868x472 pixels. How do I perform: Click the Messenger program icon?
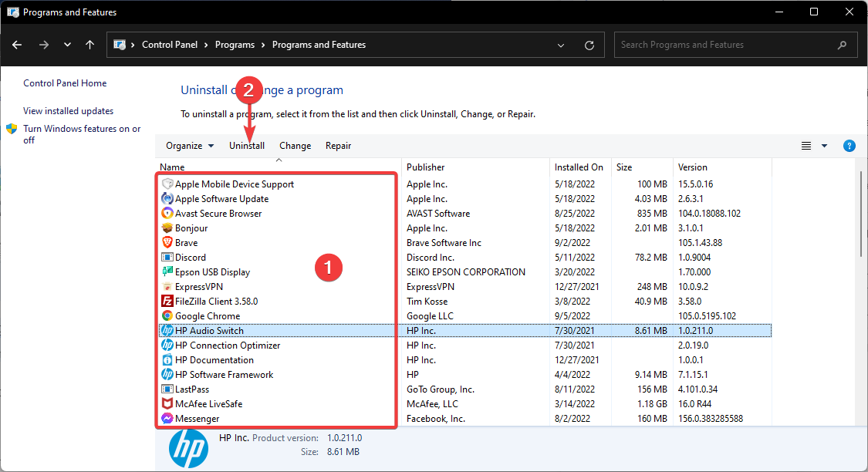click(x=167, y=419)
